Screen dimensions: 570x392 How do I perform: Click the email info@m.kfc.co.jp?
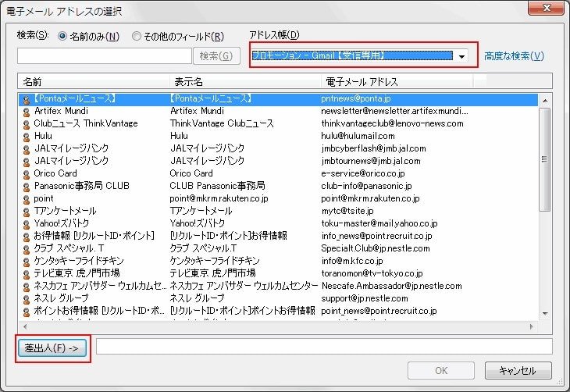point(352,261)
